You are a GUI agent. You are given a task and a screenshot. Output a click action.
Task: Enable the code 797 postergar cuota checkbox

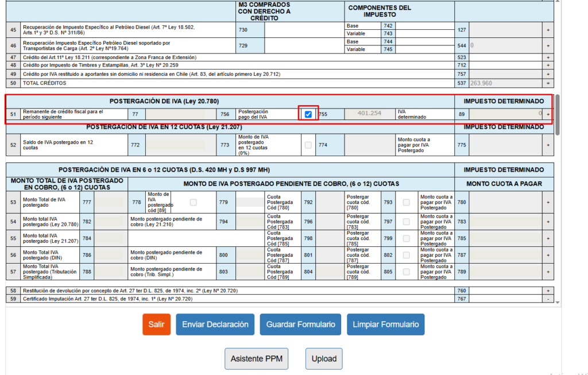click(x=406, y=222)
